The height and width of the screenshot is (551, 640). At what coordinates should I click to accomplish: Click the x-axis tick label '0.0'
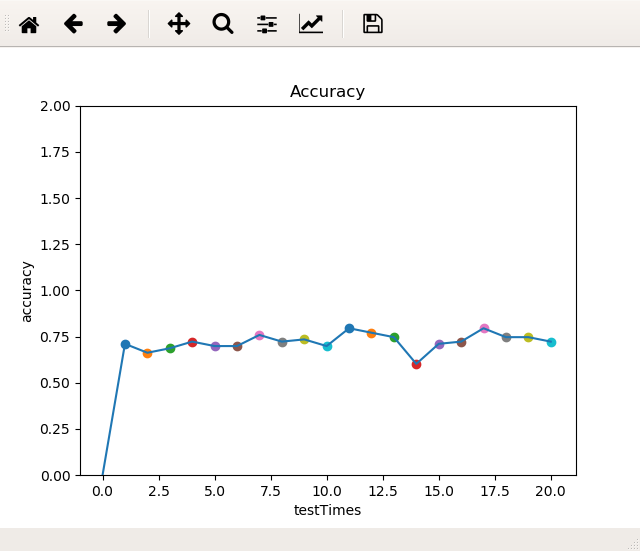pyautogui.click(x=102, y=491)
